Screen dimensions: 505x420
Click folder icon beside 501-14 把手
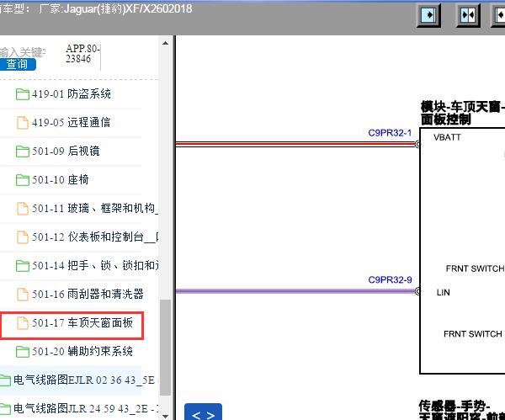click(x=22, y=266)
